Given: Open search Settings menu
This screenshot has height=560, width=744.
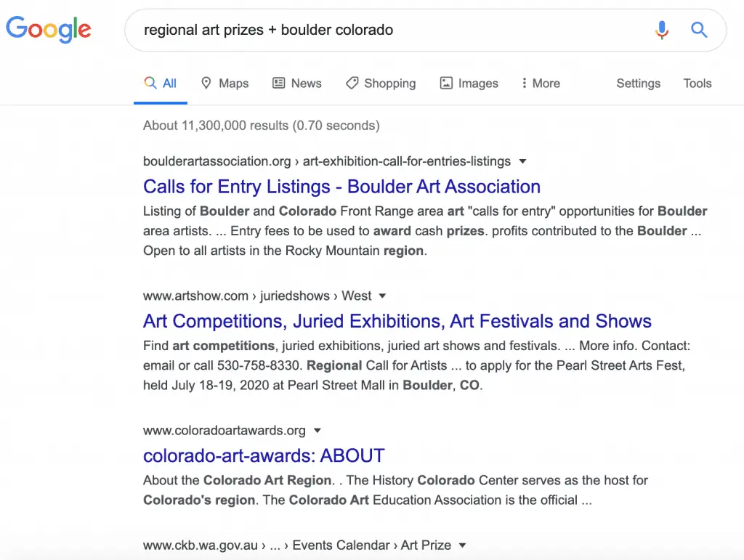Looking at the screenshot, I should point(638,84).
